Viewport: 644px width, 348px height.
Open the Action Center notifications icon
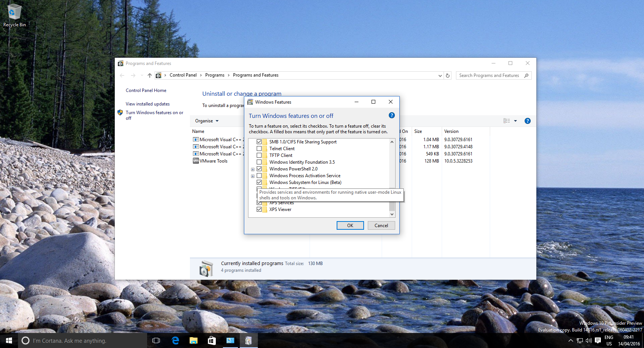pyautogui.click(x=598, y=340)
